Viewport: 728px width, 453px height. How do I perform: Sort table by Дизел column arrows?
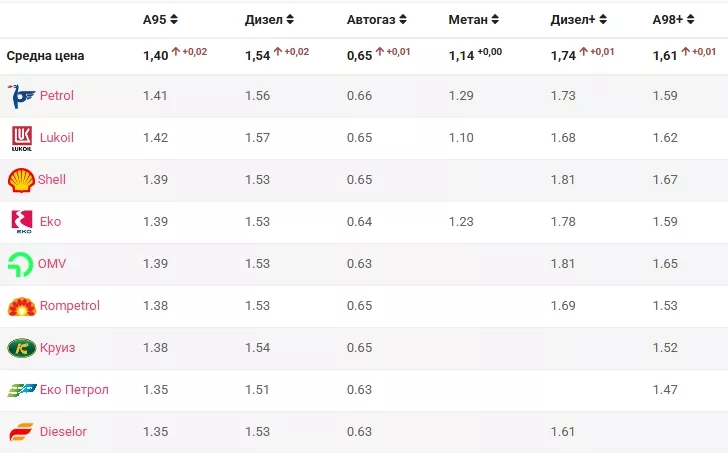point(290,19)
